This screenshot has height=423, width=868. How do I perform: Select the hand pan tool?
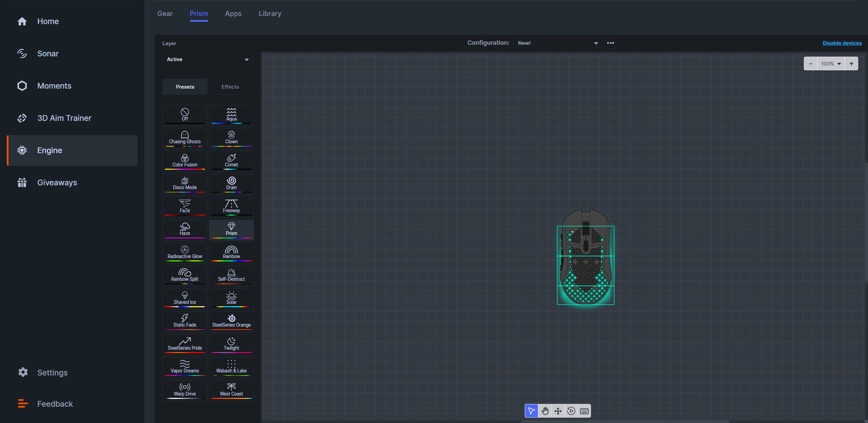tap(545, 411)
